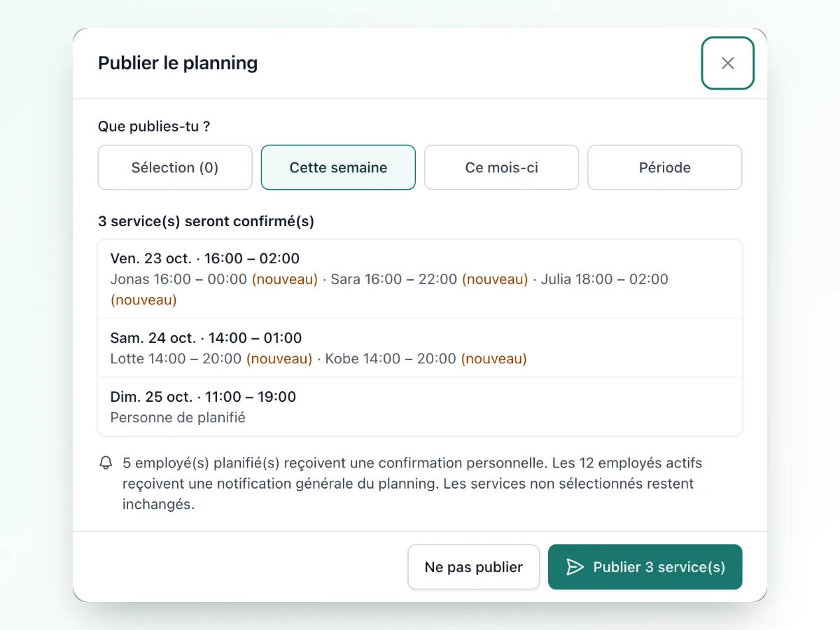Select the Sélection (0) option
This screenshot has width=840, height=630.
click(175, 167)
